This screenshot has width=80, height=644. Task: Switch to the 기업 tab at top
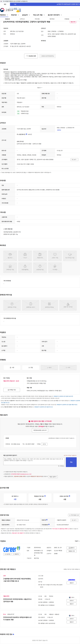15,4
